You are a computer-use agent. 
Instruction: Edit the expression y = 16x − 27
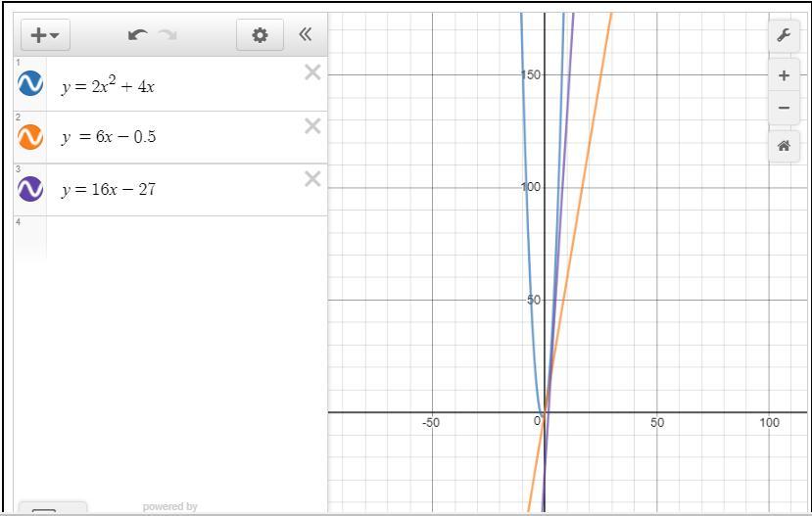(109, 189)
